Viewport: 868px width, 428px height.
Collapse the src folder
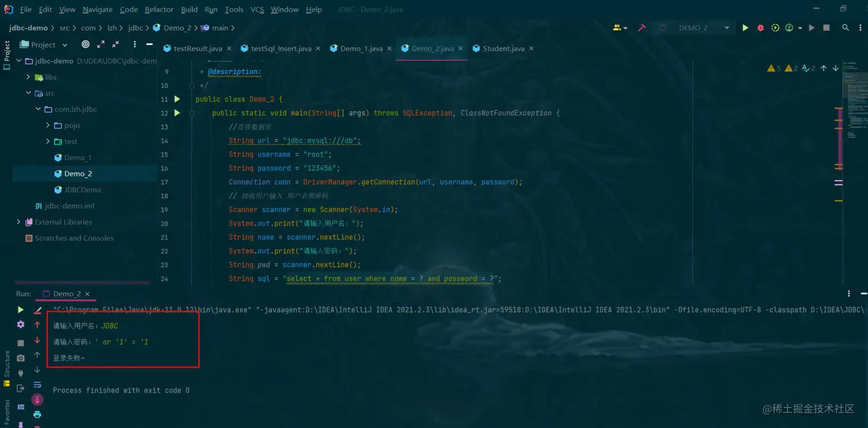[x=28, y=92]
